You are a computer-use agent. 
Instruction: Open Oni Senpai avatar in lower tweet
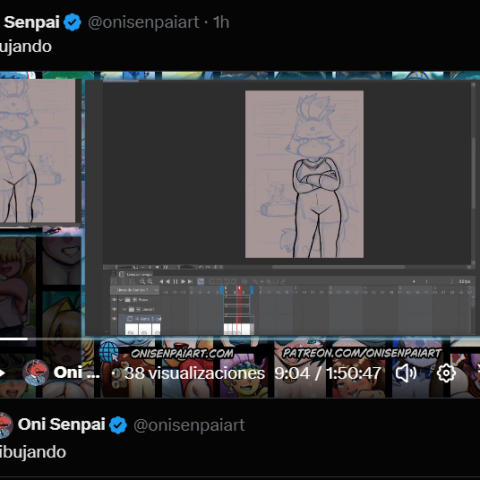pos(5,425)
